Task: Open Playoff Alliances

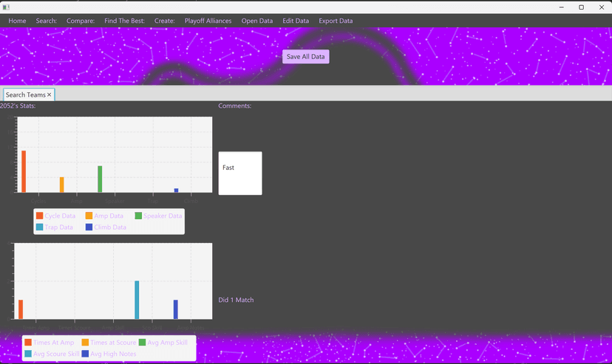Action: 208,21
